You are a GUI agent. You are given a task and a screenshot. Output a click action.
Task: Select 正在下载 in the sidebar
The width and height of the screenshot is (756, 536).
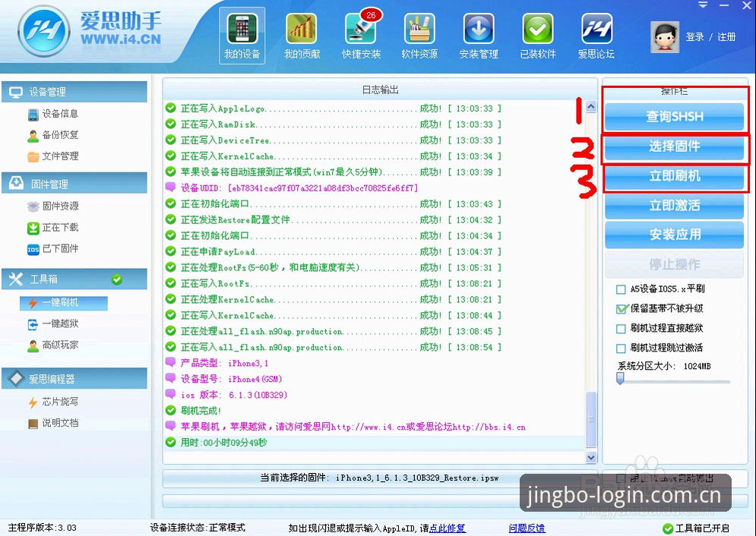[x=53, y=227]
